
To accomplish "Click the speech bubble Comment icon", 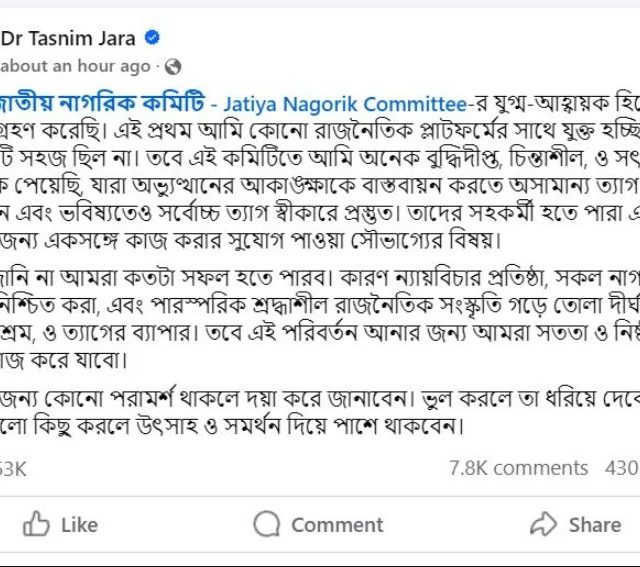I will (x=267, y=524).
